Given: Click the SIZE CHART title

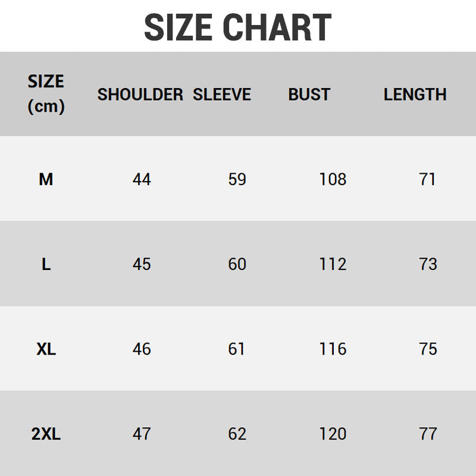Looking at the screenshot, I should 238,27.
